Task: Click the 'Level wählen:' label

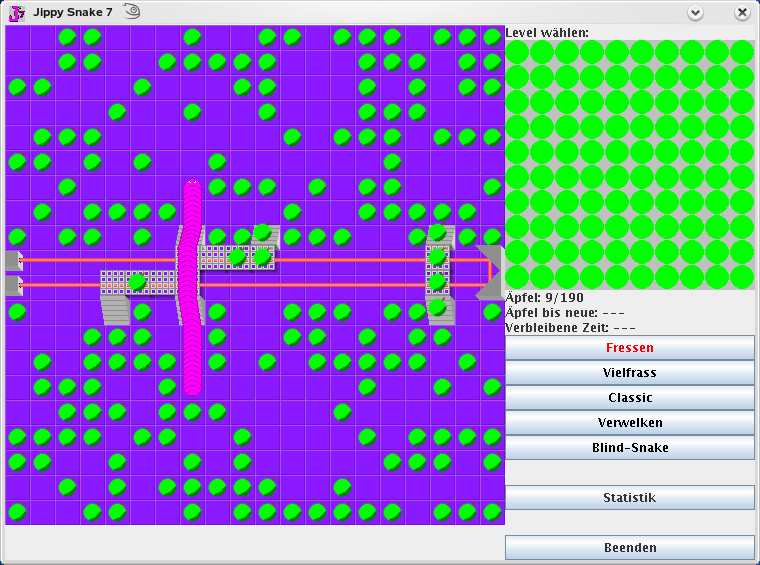Action: coord(547,33)
